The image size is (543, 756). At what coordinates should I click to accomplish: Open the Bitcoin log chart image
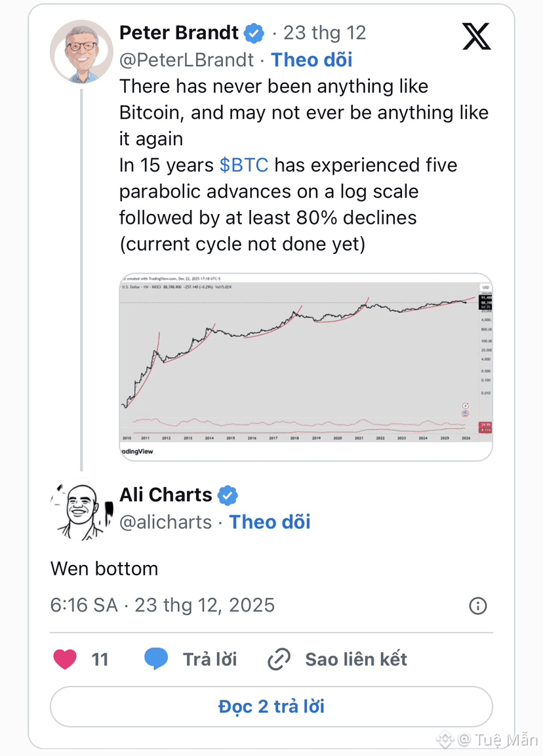[306, 366]
